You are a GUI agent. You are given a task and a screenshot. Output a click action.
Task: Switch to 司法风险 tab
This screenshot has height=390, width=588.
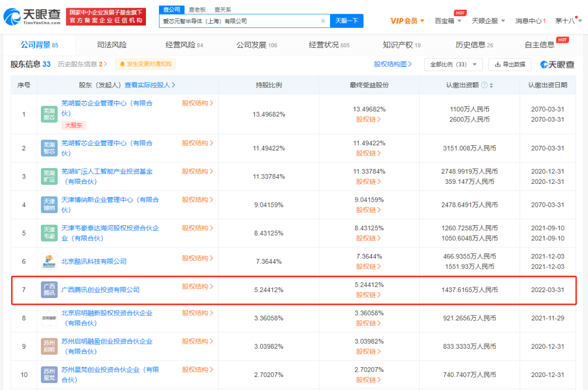coord(112,45)
